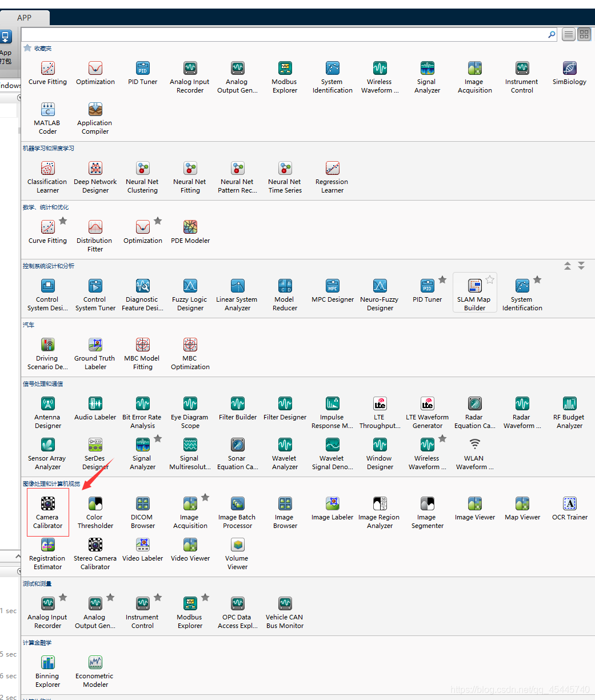The width and height of the screenshot is (595, 700).
Task: Launch the PDE Modeler app
Action: point(190,231)
